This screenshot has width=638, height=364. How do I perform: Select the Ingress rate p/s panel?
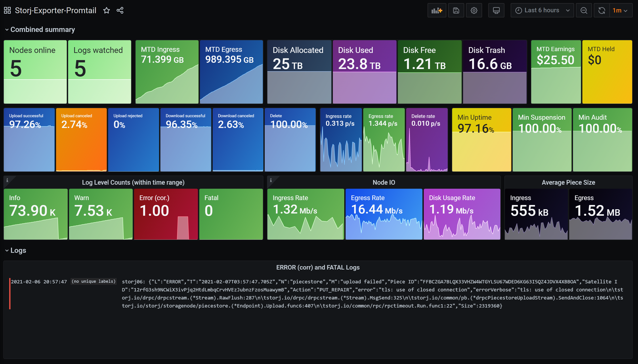pyautogui.click(x=341, y=140)
